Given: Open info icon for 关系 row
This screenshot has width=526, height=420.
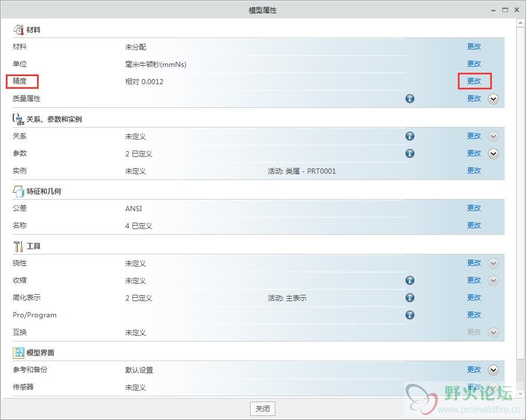Looking at the screenshot, I should click(x=409, y=136).
